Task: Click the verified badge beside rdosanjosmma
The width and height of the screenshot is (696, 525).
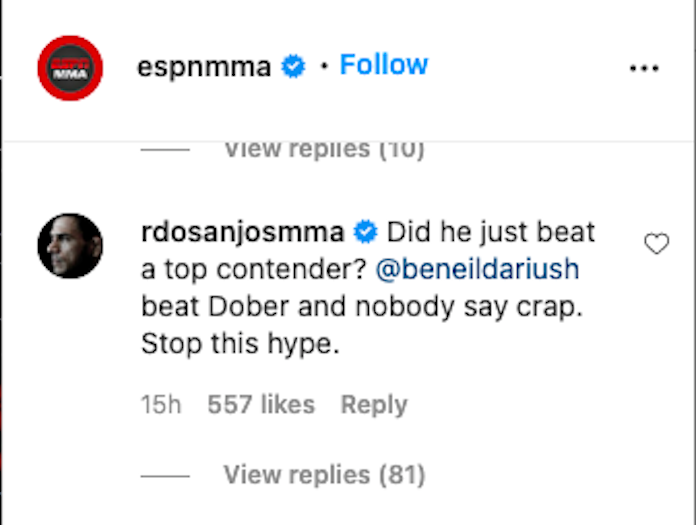Action: [365, 234]
